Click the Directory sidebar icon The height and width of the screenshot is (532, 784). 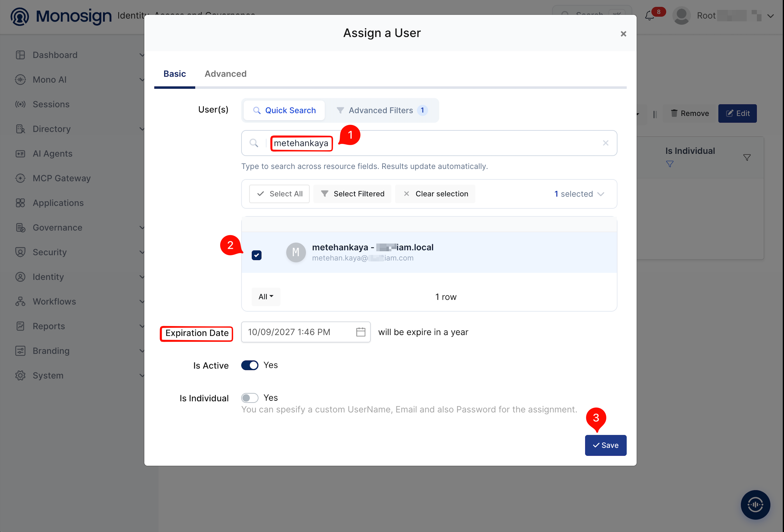(20, 129)
